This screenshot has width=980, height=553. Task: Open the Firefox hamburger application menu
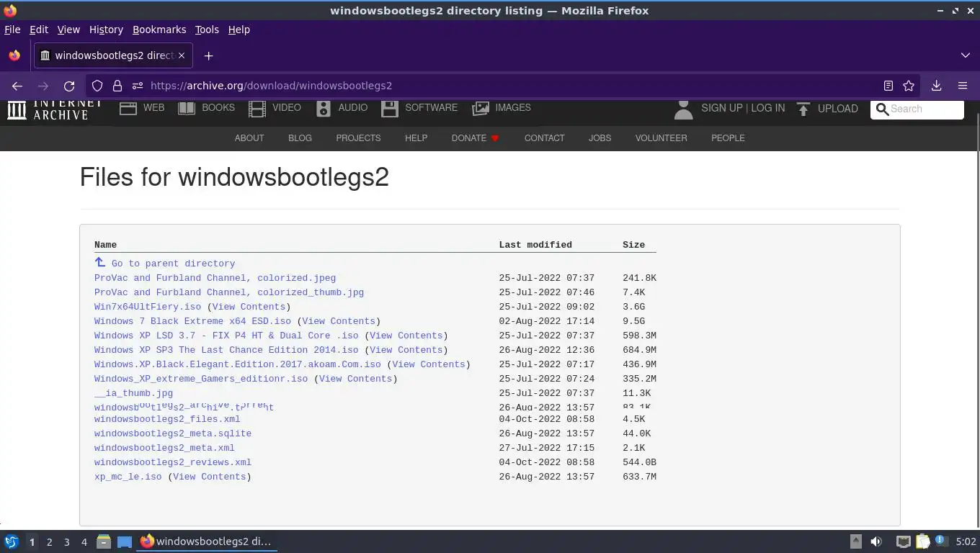coord(963,86)
